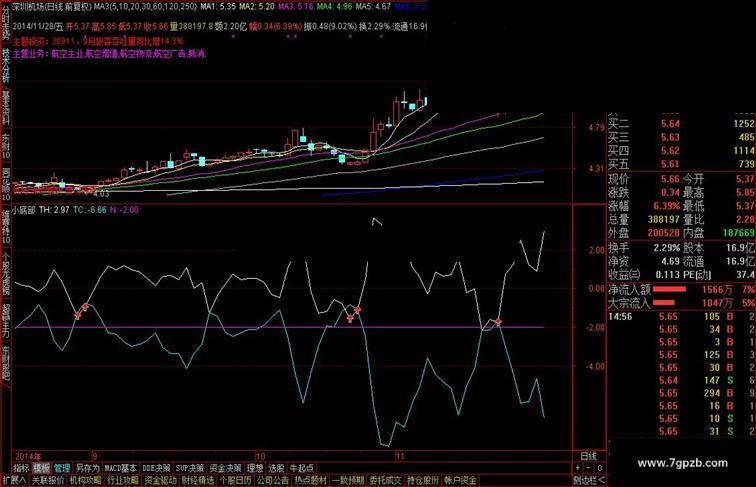The width and height of the screenshot is (756, 487).
Task: Click the 总量 388197 value
Action: coord(664,219)
